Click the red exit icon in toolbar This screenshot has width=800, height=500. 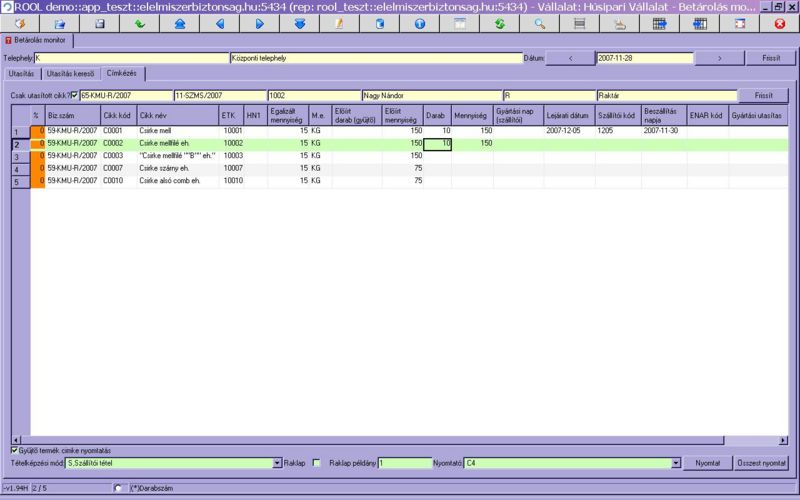780,23
